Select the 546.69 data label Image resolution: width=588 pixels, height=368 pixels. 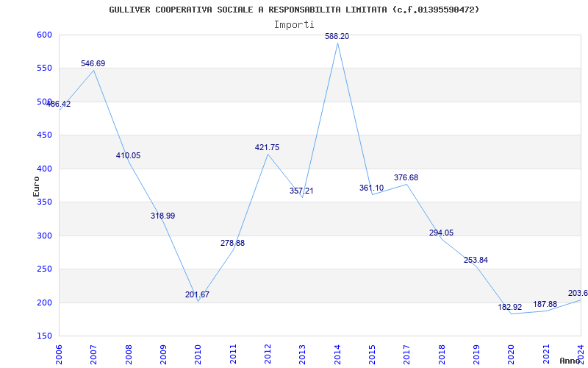pos(93,63)
